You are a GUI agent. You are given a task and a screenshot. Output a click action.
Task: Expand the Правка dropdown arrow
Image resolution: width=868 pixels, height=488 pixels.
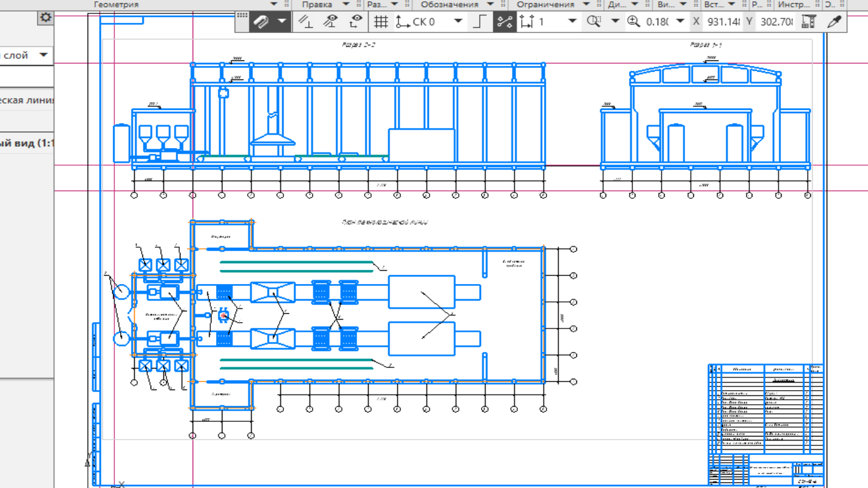click(x=346, y=4)
